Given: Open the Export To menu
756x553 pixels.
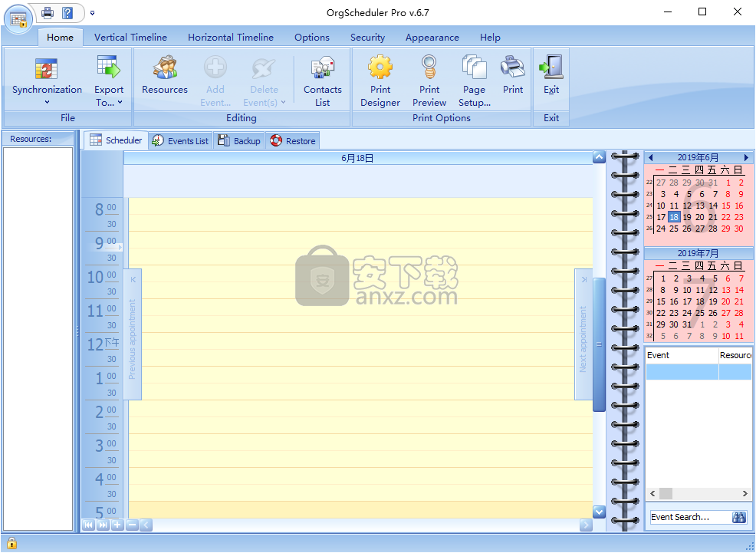Looking at the screenshot, I should (108, 81).
